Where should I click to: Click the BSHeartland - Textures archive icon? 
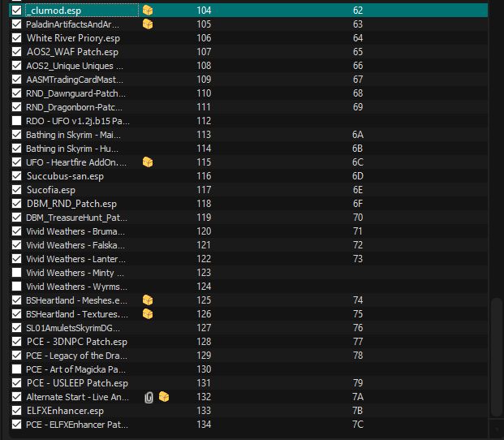[x=148, y=314]
